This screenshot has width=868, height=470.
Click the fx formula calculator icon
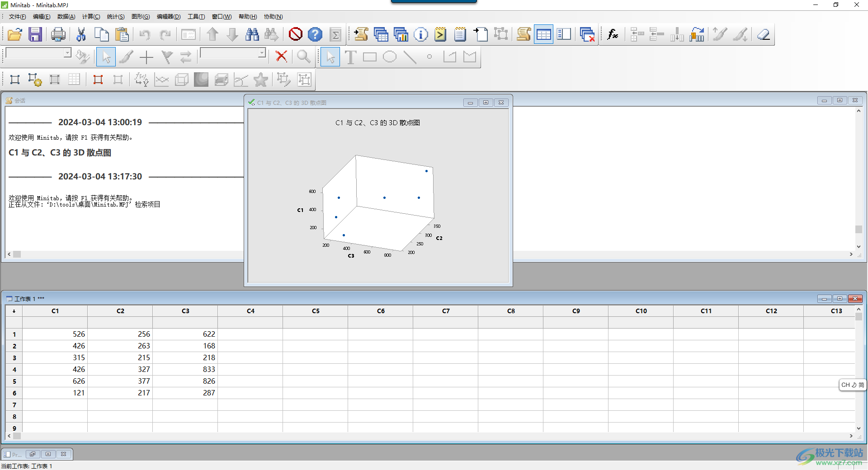coord(613,34)
